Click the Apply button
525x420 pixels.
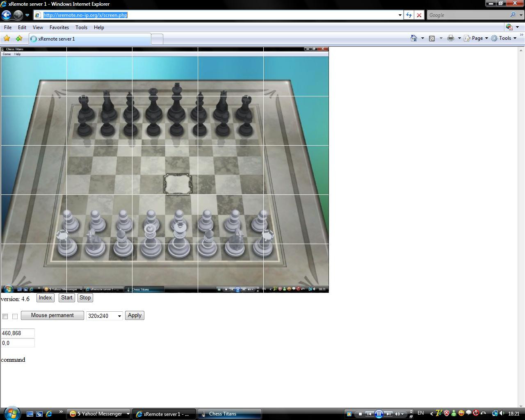tap(135, 315)
